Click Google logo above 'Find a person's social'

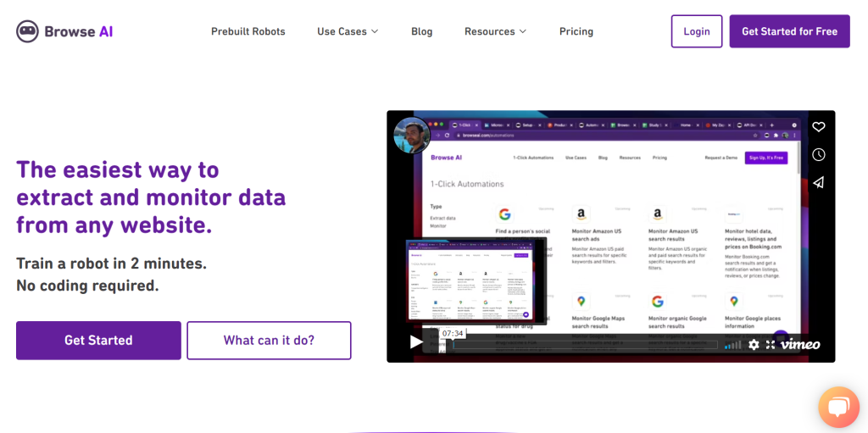pyautogui.click(x=504, y=215)
